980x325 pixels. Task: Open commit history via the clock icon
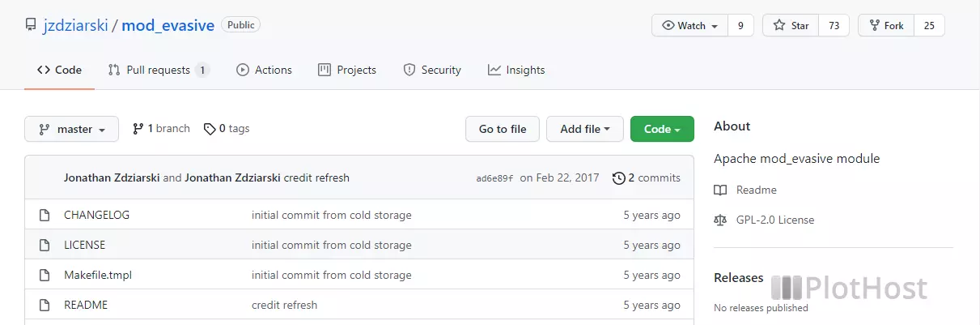coord(619,177)
